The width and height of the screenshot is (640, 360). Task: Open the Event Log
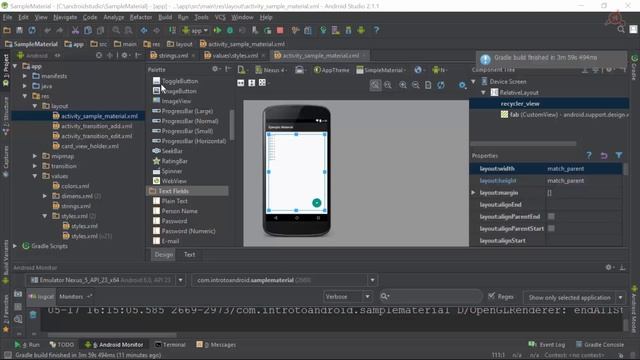pyautogui.click(x=547, y=344)
